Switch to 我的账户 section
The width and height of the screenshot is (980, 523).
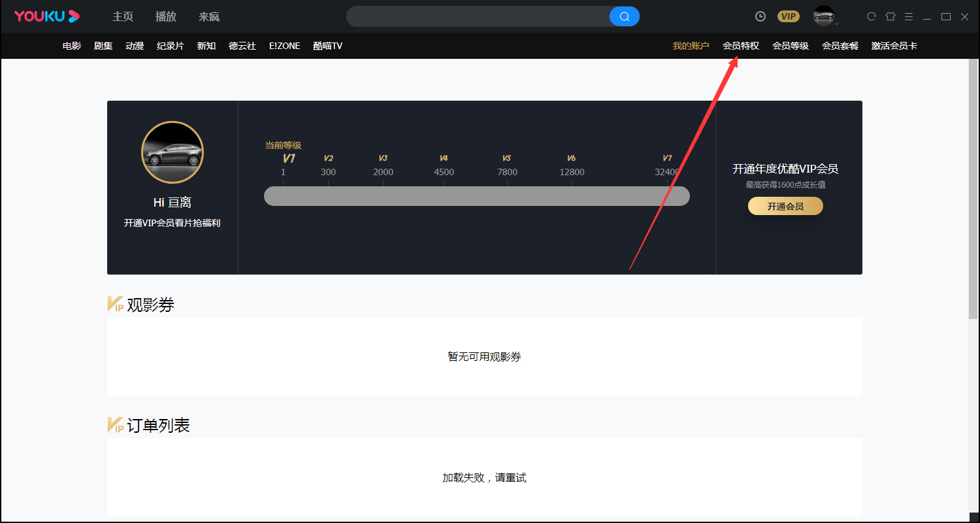[x=691, y=46]
